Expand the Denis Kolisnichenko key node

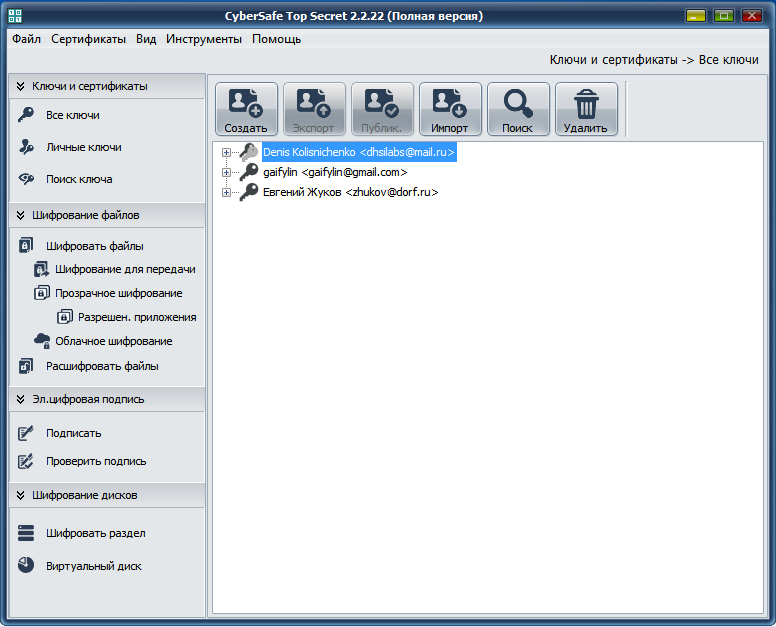click(x=227, y=153)
